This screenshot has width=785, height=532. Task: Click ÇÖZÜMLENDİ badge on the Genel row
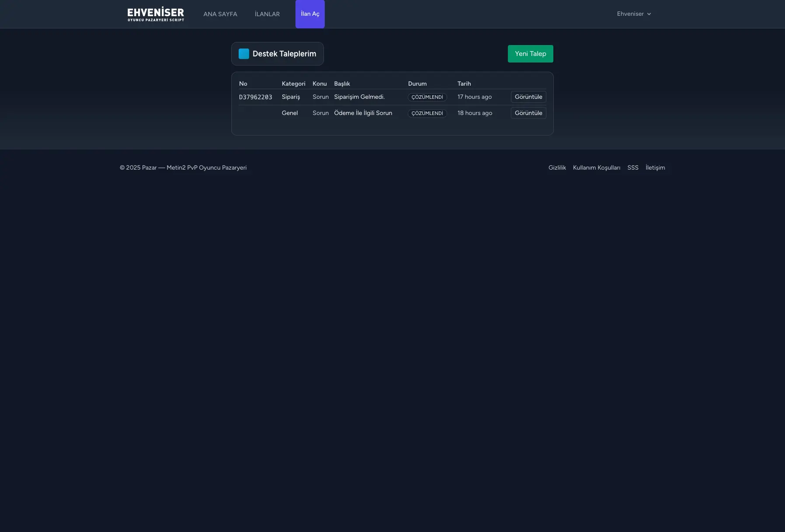point(427,113)
